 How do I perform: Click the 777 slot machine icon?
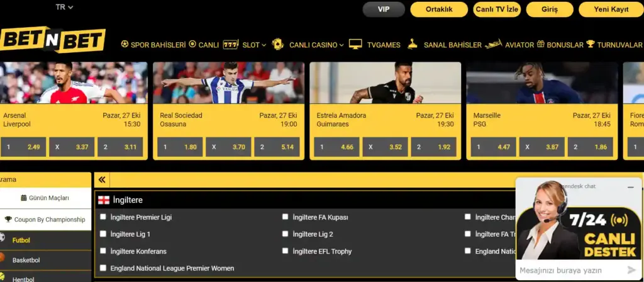pos(231,45)
